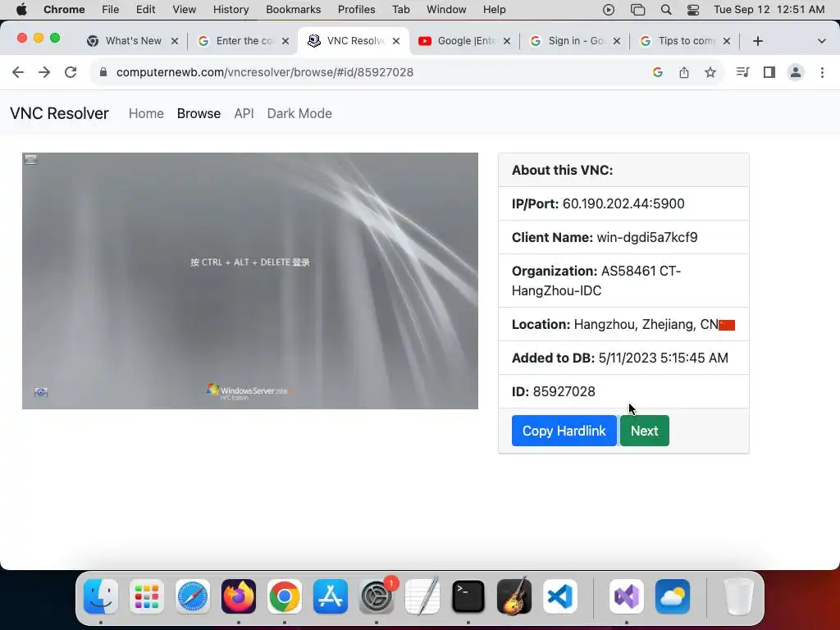Screen dimensions: 840x630
Task: Open Finder from the Dock
Action: coord(101,596)
